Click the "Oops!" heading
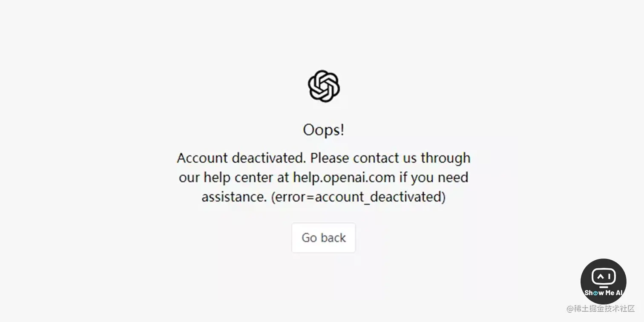 [x=324, y=129]
